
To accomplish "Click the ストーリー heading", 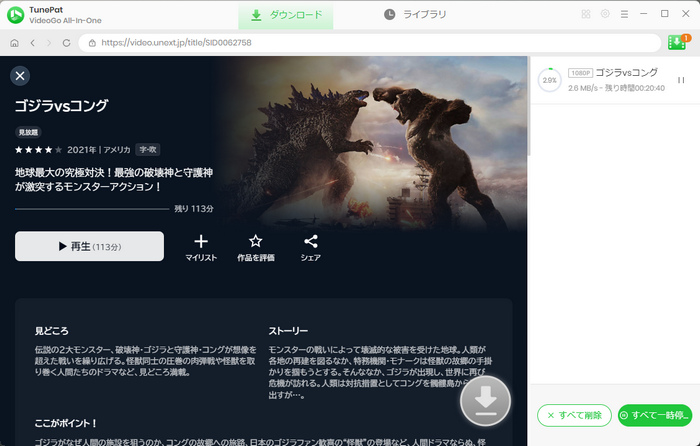I will [288, 331].
